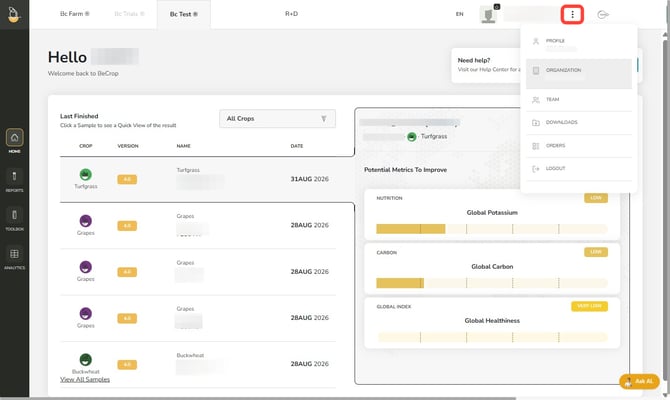Click the Orders list icon

click(x=535, y=146)
